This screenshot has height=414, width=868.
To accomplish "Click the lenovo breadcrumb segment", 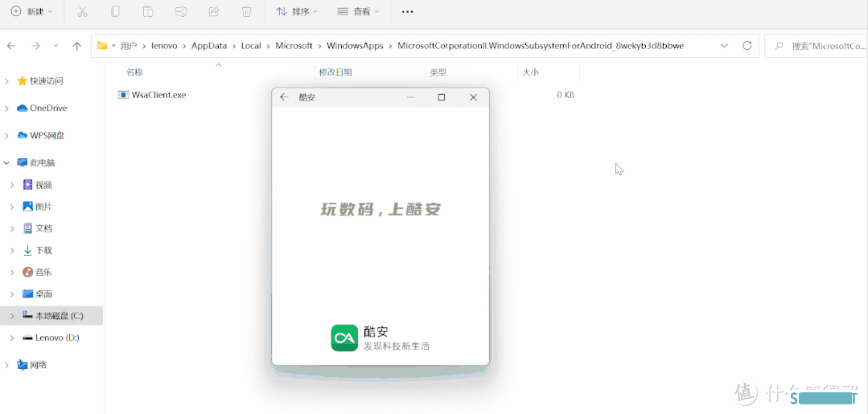I will click(164, 46).
